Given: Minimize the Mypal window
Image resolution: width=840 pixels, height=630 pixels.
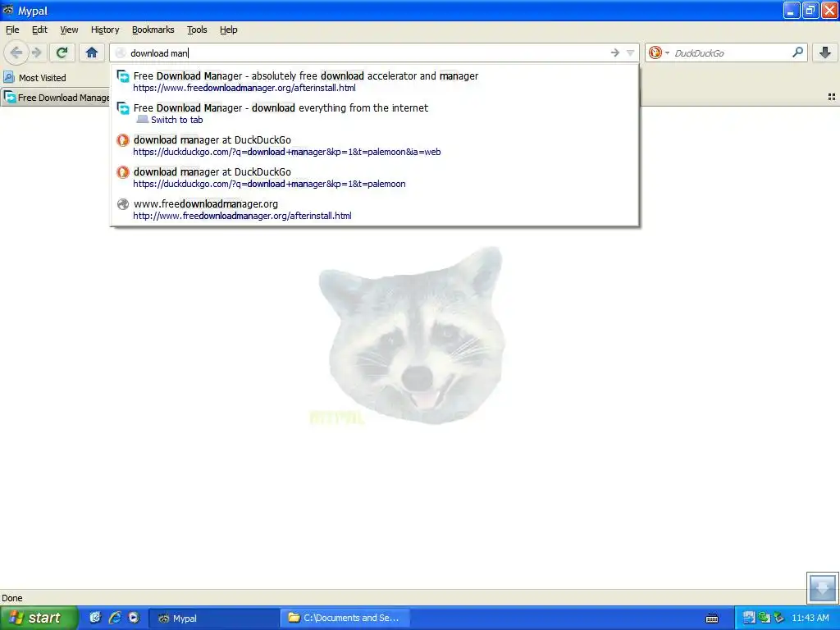Looking at the screenshot, I should pos(792,10).
